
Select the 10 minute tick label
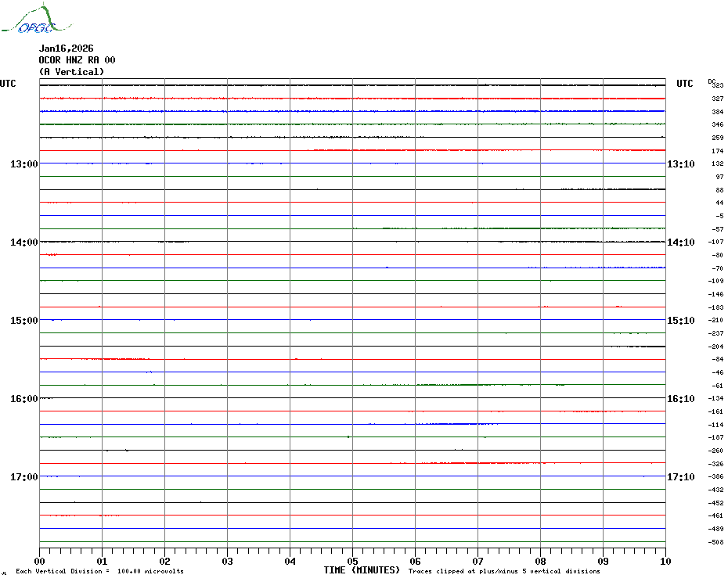point(665,561)
